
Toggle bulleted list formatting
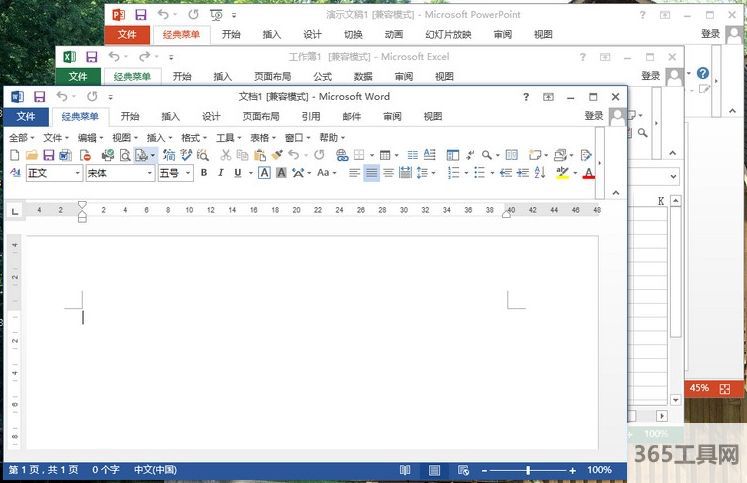[479, 172]
